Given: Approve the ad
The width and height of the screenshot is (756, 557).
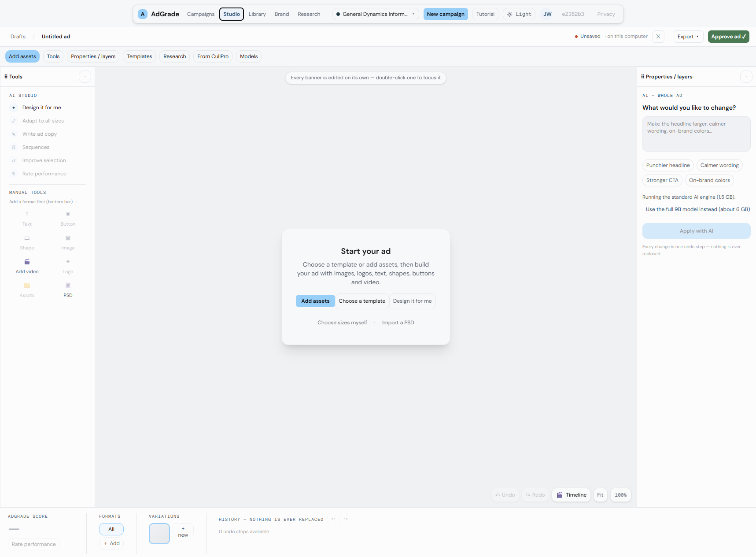Looking at the screenshot, I should point(728,37).
